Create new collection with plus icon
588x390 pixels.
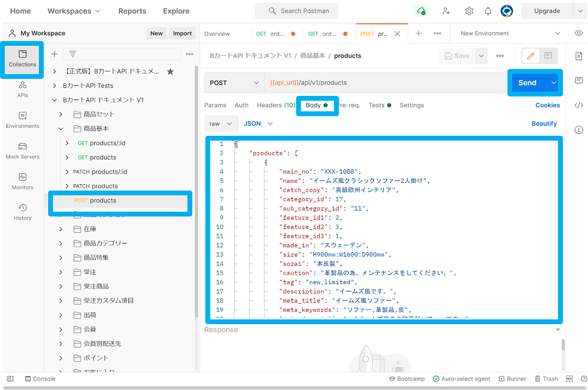54,54
